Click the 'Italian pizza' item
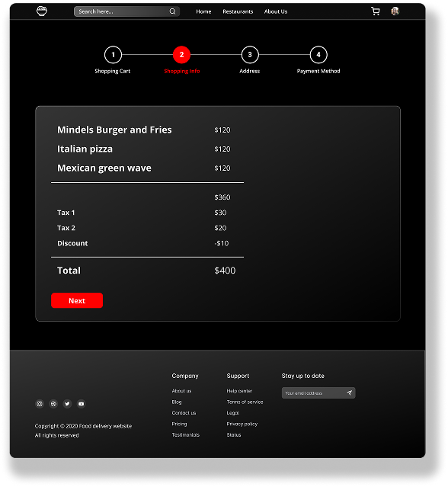The image size is (448, 487). point(85,149)
